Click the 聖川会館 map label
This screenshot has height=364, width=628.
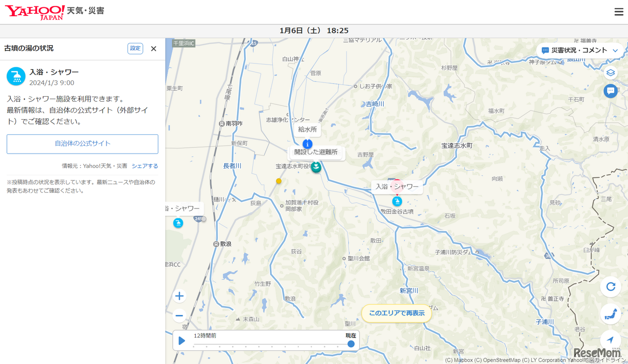pos(359,258)
